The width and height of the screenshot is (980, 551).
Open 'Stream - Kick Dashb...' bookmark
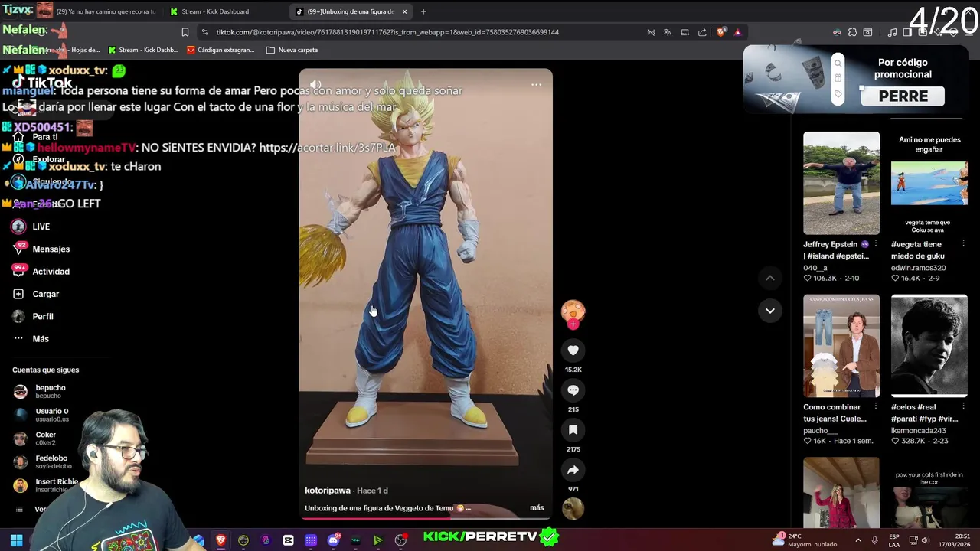pyautogui.click(x=143, y=50)
